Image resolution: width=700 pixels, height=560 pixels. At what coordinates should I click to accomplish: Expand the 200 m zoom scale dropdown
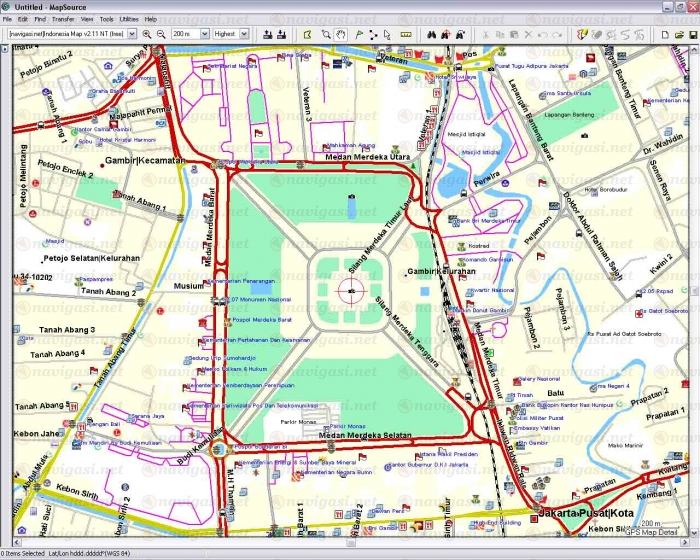pos(203,34)
